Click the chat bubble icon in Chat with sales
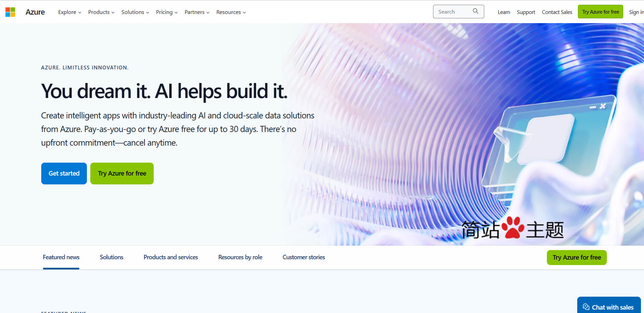The height and width of the screenshot is (313, 644). 586,307
